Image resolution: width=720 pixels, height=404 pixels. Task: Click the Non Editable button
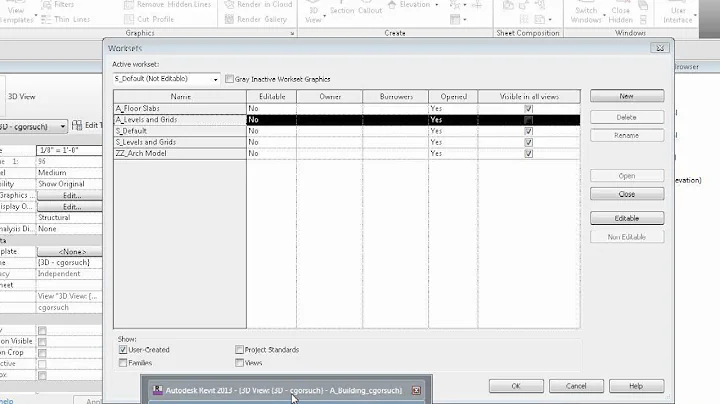click(x=627, y=237)
